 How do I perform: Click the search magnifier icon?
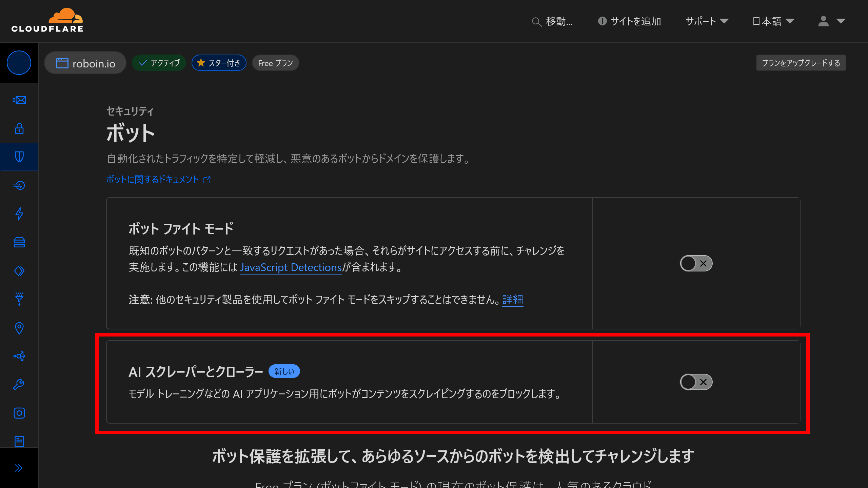536,22
